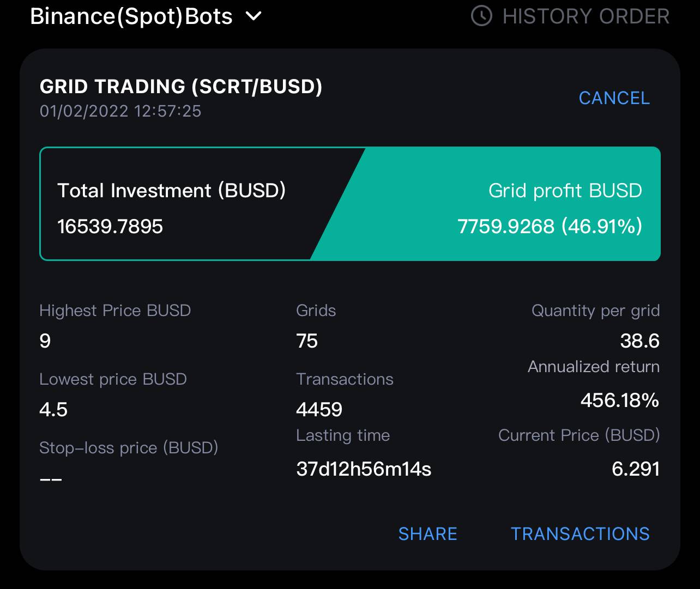Click the clock icon beside History Order
700x589 pixels.
pyautogui.click(x=481, y=16)
